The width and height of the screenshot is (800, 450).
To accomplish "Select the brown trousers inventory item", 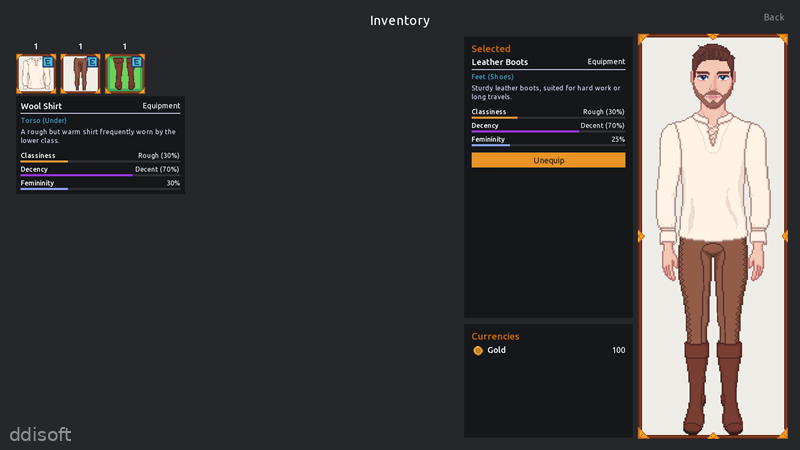I will tap(81, 74).
